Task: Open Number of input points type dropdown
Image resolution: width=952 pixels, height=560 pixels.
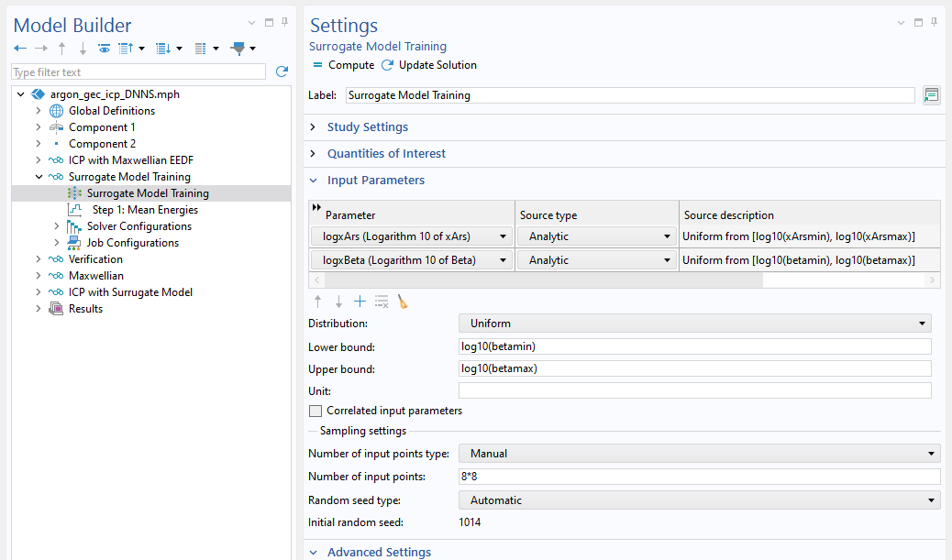Action: (699, 453)
